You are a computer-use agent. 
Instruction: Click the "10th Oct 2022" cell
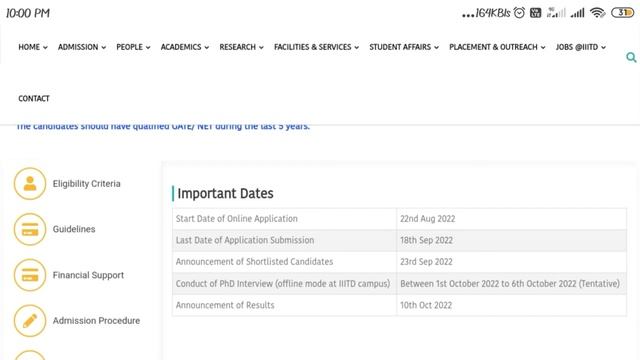click(511, 305)
